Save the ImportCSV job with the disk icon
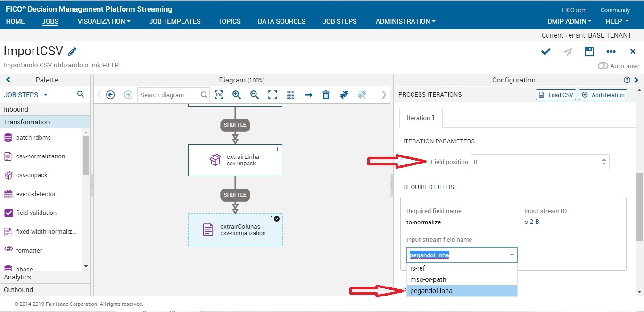Viewport: 644px width, 312px height. pos(589,51)
